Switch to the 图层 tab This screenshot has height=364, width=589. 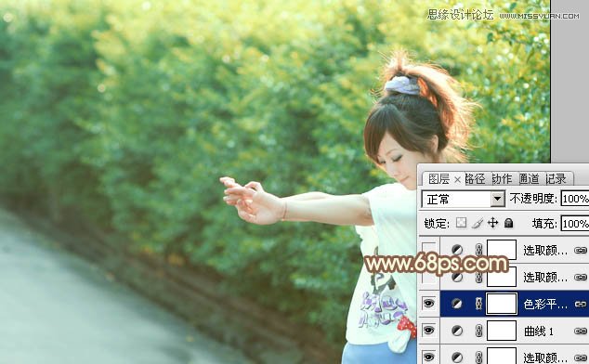coord(438,179)
